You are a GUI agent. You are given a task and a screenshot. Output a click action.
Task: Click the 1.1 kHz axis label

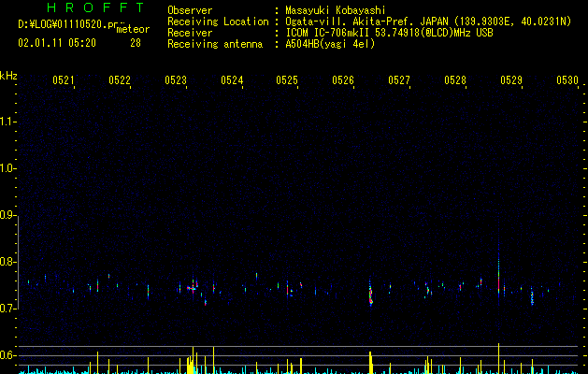coord(7,122)
